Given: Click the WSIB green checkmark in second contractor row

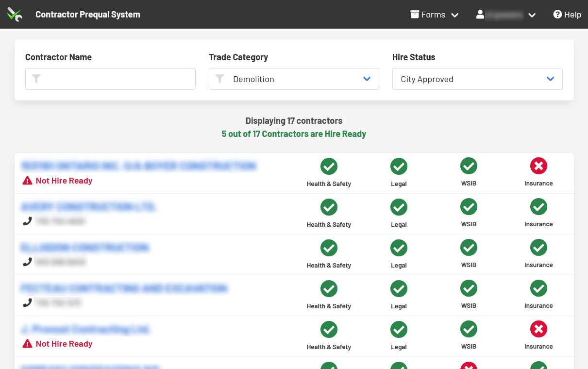Looking at the screenshot, I should coord(469,207).
